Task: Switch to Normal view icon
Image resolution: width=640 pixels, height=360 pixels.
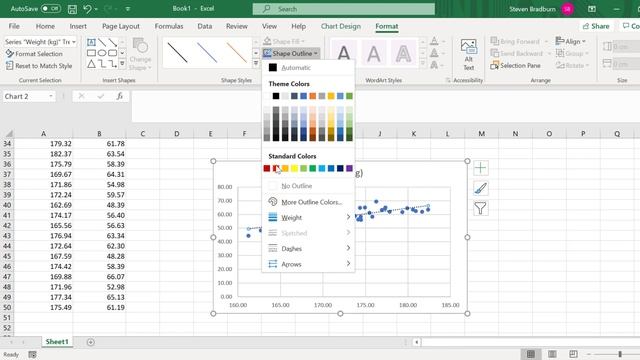Action: 531,354
